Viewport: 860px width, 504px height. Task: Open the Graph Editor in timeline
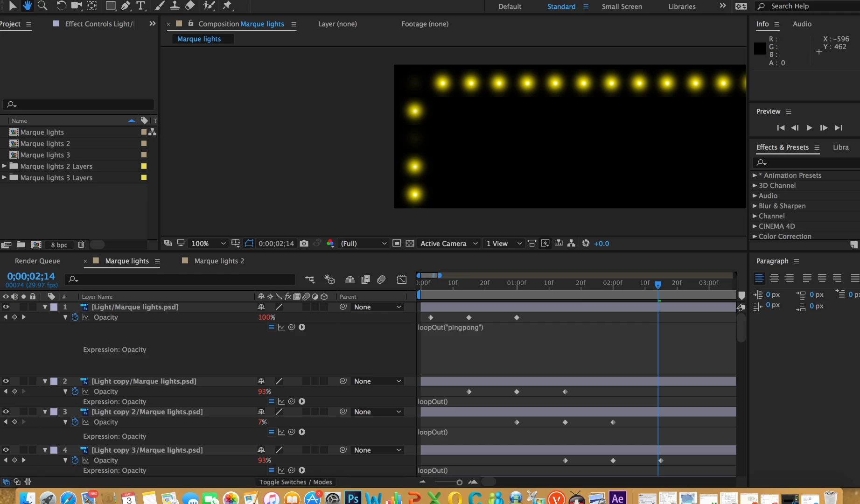(x=401, y=279)
